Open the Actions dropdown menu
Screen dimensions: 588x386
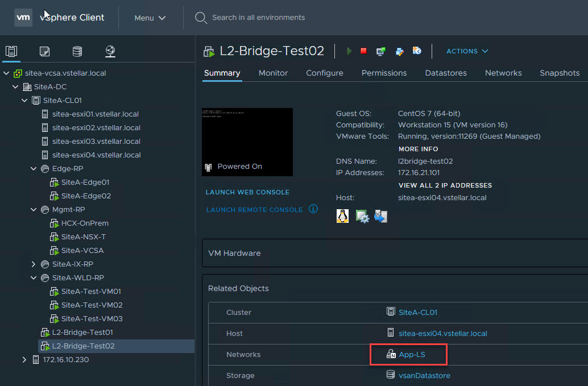pos(467,51)
